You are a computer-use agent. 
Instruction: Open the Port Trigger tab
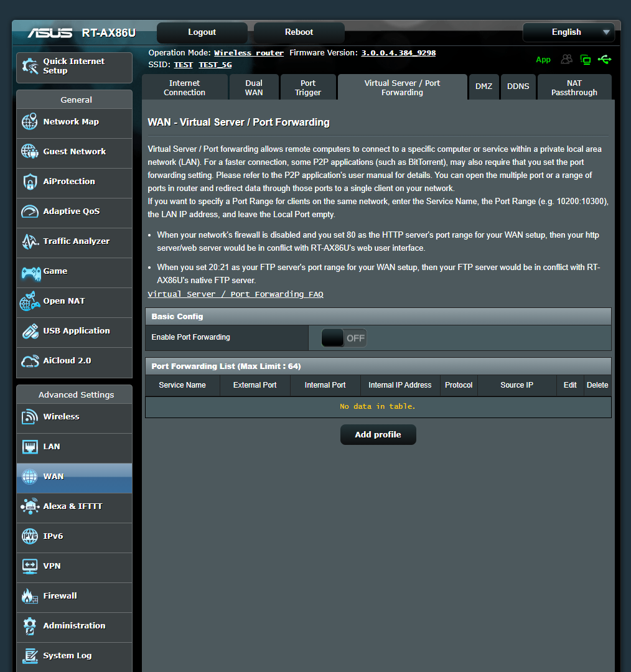(308, 88)
